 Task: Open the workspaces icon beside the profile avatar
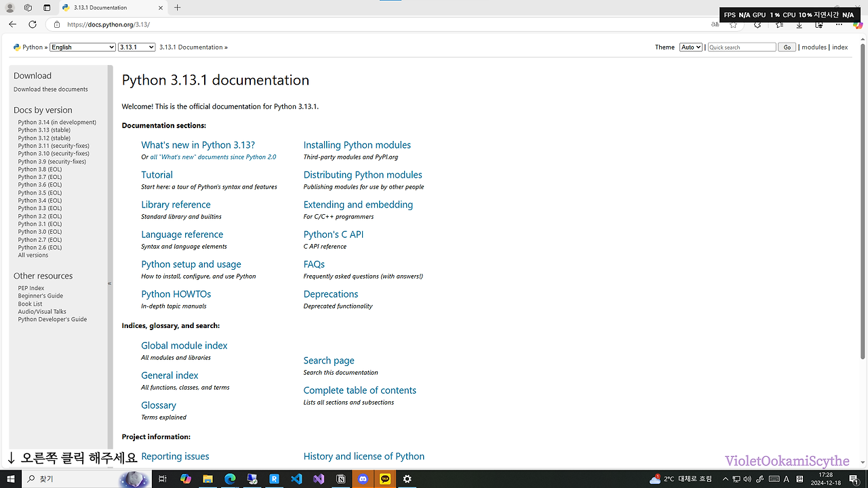click(x=28, y=7)
